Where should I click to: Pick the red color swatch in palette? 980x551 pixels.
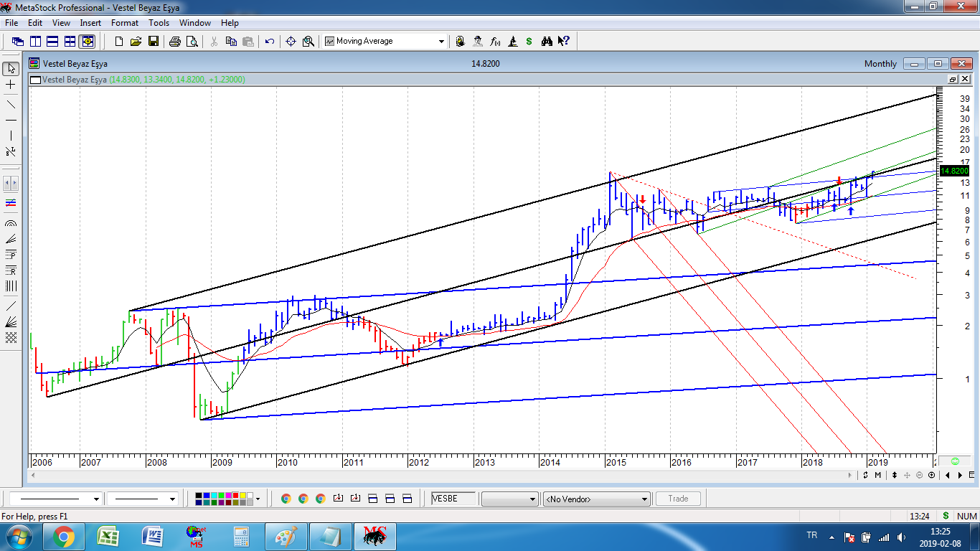click(235, 495)
